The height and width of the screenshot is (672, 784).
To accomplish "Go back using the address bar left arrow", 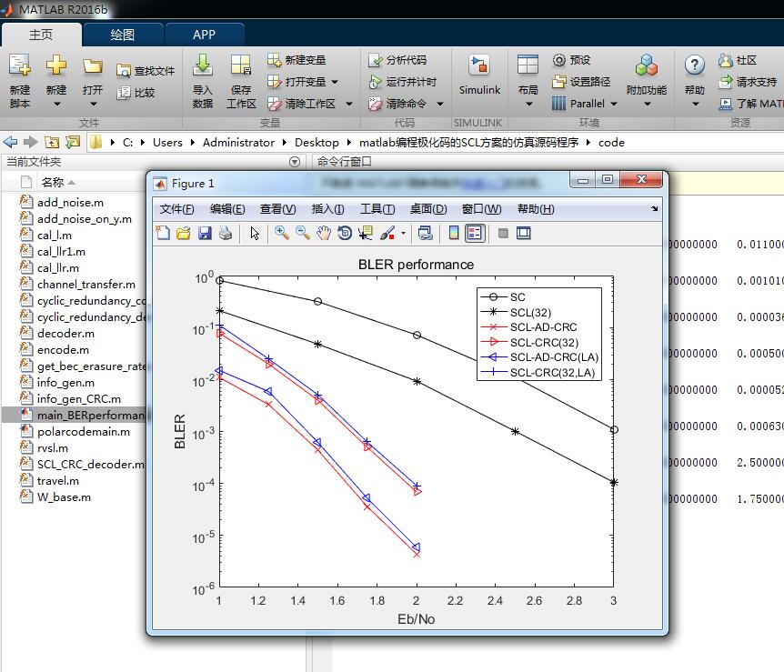I will pyautogui.click(x=11, y=142).
